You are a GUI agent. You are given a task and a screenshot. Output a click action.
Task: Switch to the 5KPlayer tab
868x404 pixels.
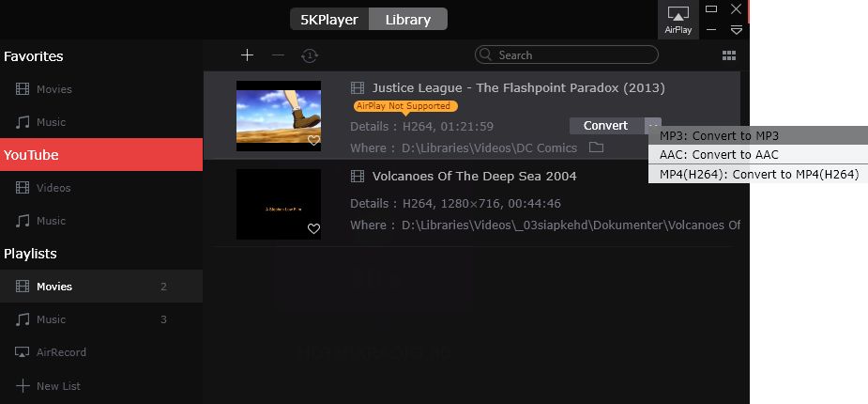[x=329, y=19]
